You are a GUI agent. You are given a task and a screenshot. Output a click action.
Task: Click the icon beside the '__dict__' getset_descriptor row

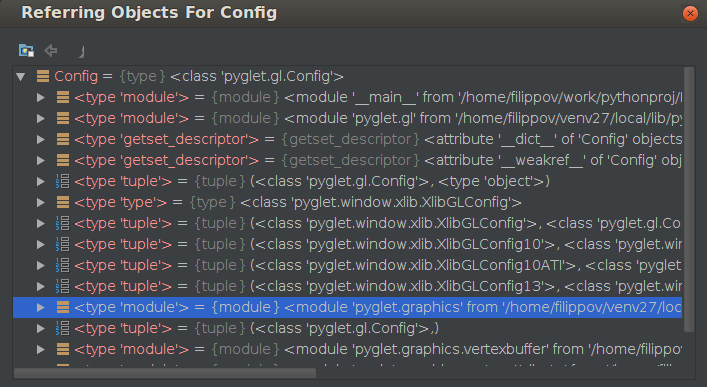coord(63,139)
